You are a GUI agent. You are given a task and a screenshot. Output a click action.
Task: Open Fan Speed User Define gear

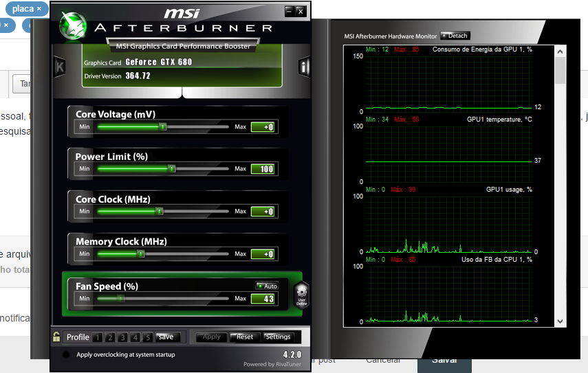coord(302,295)
